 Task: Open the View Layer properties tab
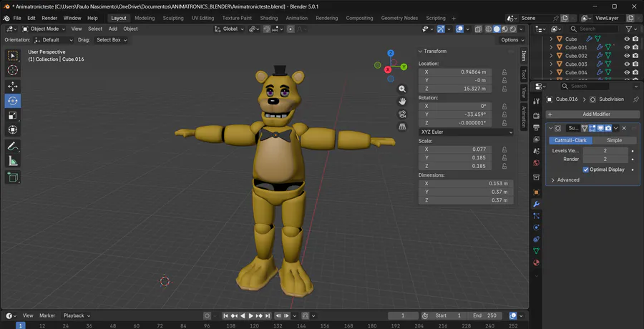(536, 139)
